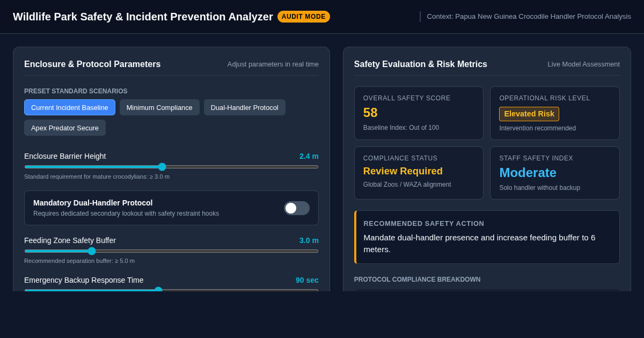Viewport: 644px width, 338px height.
Task: Click the Recommended separation buffer hint
Action: click(x=79, y=261)
